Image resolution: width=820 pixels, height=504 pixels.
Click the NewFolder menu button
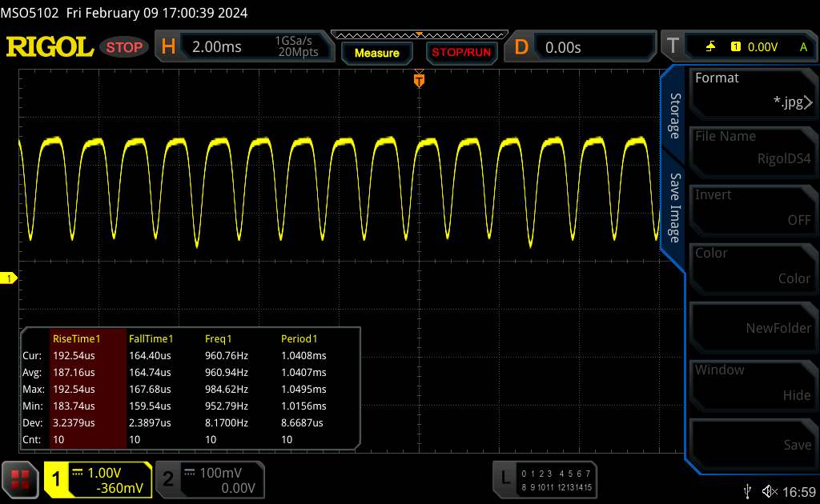point(753,326)
